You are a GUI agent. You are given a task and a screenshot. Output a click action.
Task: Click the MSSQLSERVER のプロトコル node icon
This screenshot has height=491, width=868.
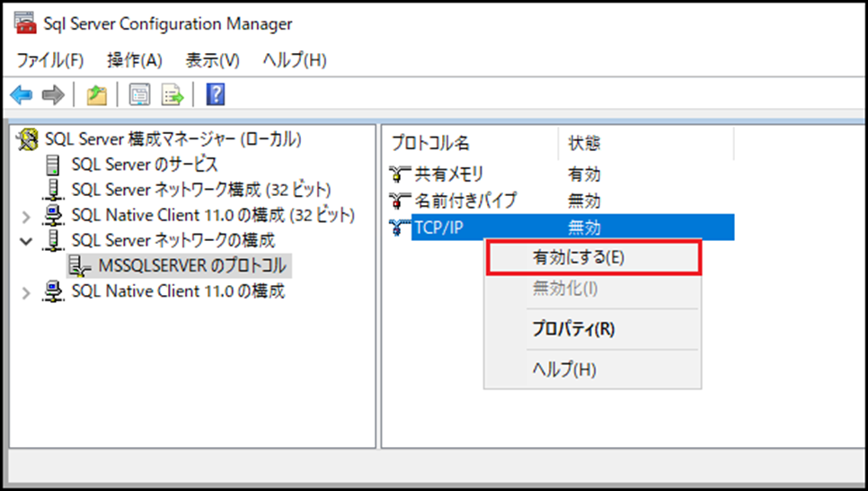click(80, 266)
